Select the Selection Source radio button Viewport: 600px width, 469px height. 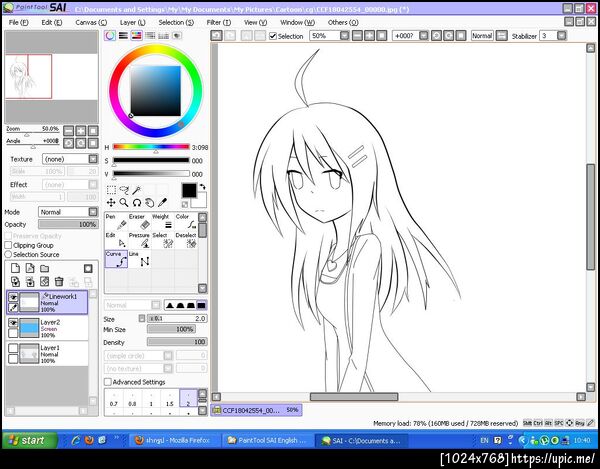point(8,254)
